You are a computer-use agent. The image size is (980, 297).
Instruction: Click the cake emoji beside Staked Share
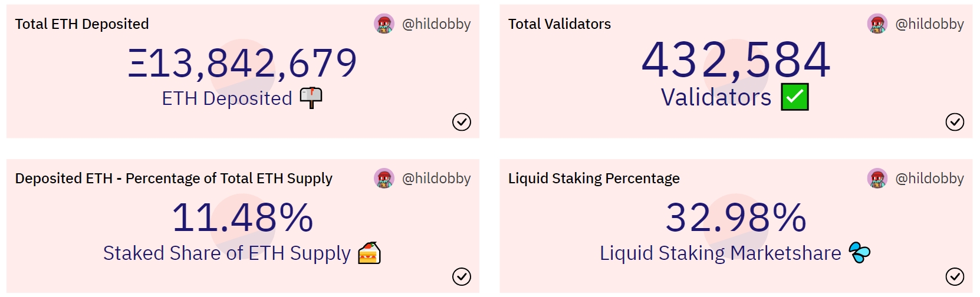click(x=370, y=253)
